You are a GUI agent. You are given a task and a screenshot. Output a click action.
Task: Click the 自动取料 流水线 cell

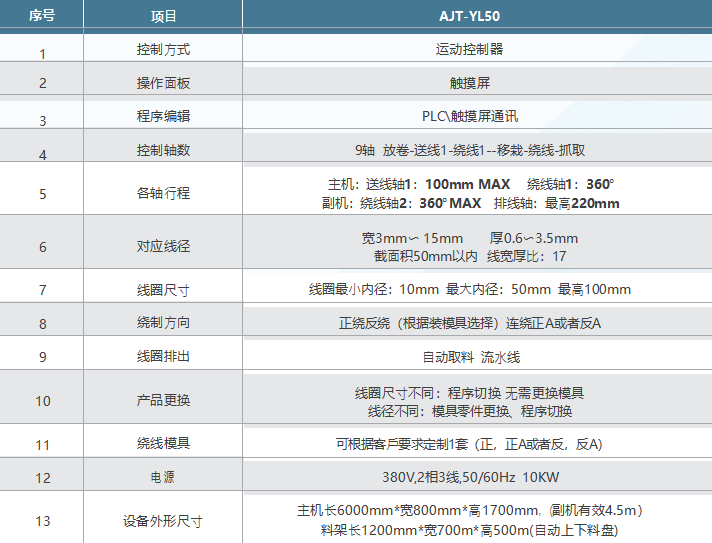click(470, 356)
